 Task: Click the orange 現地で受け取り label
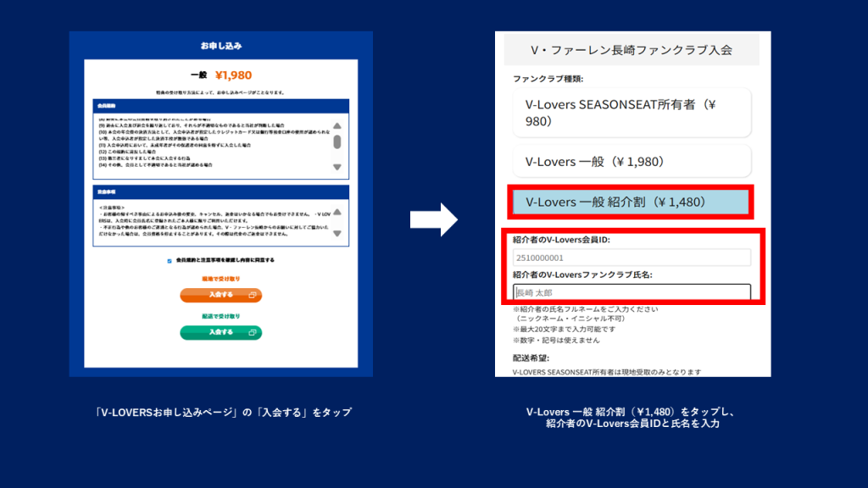click(x=221, y=279)
